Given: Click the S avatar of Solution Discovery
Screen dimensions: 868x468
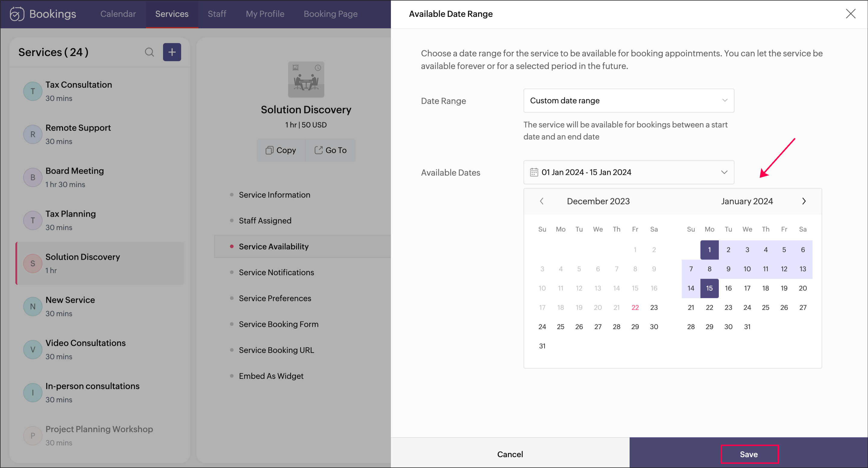Looking at the screenshot, I should pyautogui.click(x=33, y=263).
